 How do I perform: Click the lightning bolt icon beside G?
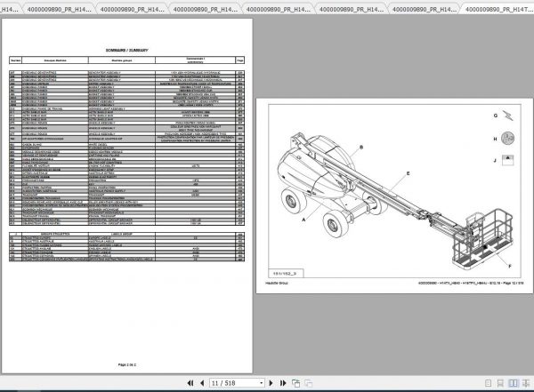(x=507, y=116)
